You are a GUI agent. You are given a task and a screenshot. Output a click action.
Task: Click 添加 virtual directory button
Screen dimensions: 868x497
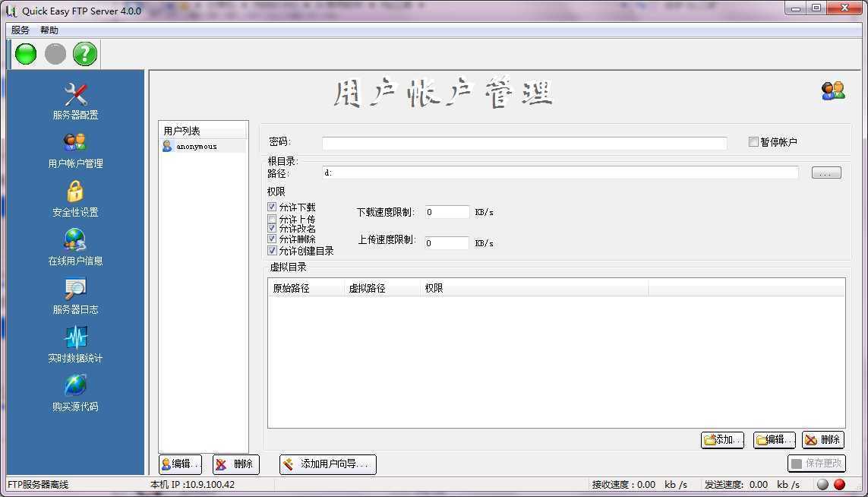[x=722, y=439]
